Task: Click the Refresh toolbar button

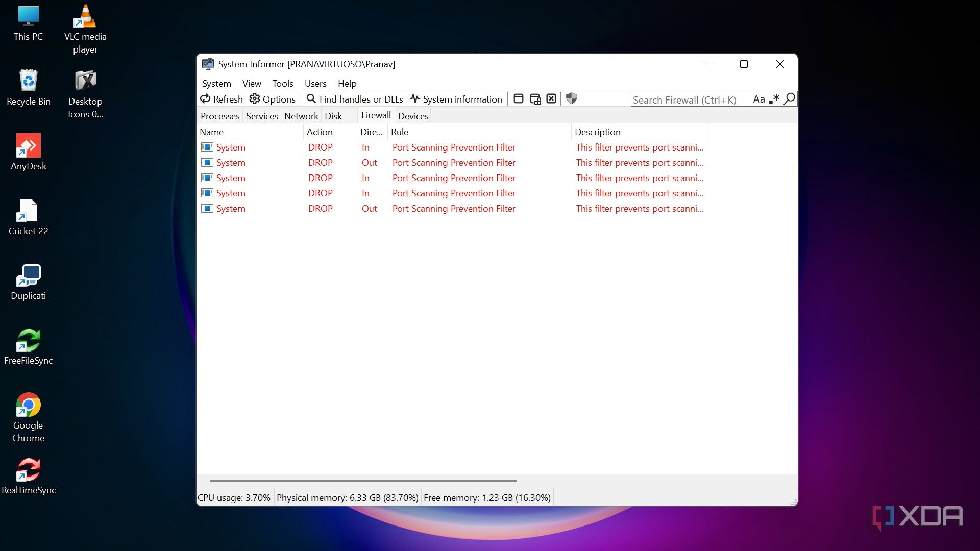Action: coord(222,99)
